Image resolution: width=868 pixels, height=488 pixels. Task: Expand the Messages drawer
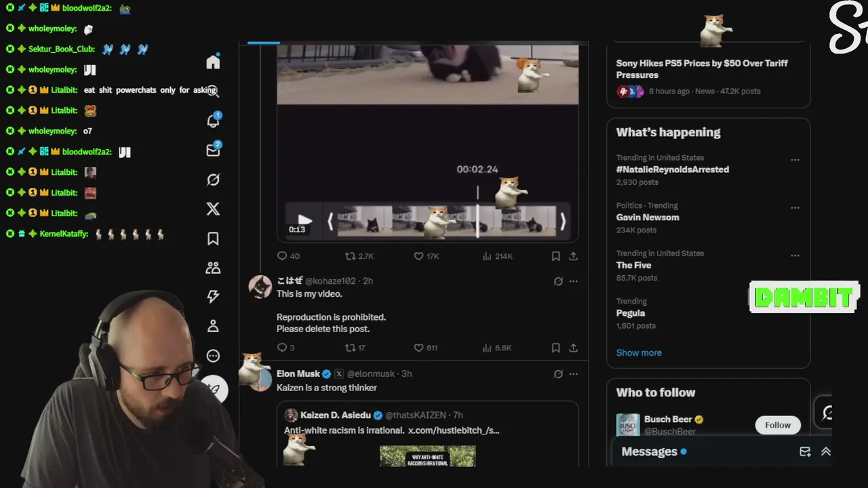click(825, 451)
